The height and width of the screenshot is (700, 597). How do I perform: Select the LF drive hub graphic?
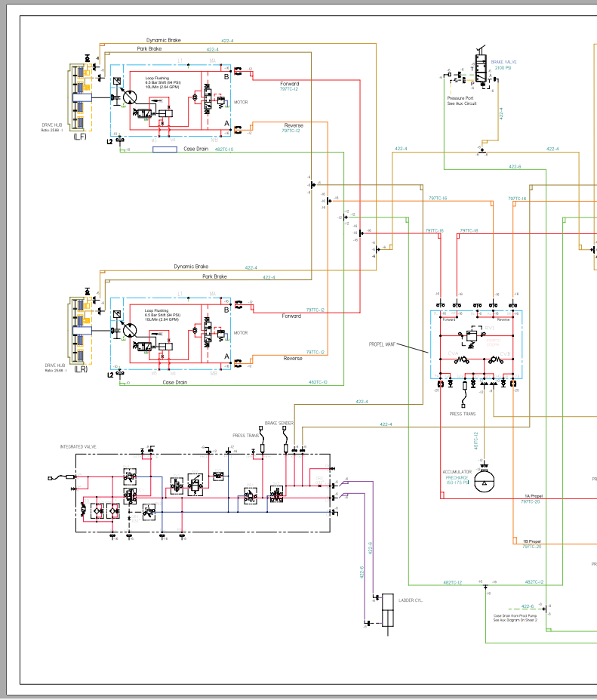click(80, 97)
